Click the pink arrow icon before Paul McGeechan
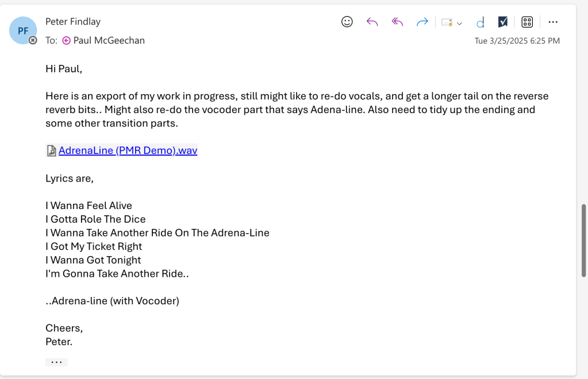The width and height of the screenshot is (588, 379). (x=67, y=40)
